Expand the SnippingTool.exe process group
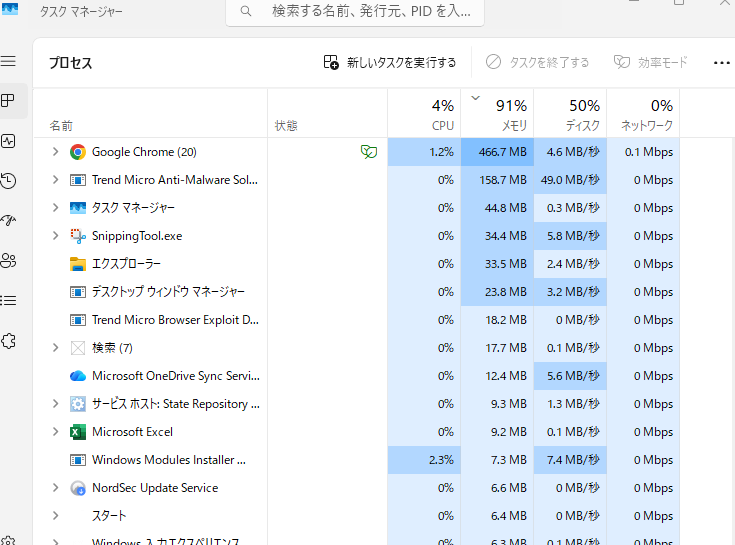This screenshot has height=545, width=735. tap(55, 236)
